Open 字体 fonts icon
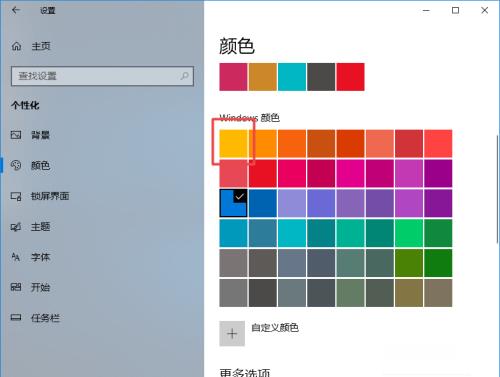This screenshot has height=377, width=500. tap(16, 257)
